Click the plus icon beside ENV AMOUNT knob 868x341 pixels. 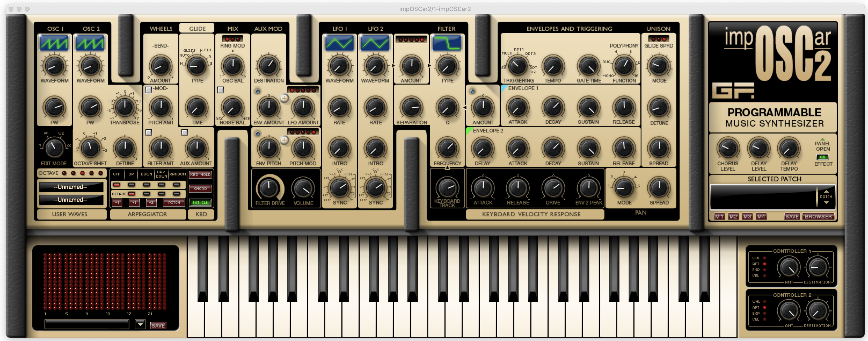285,99
